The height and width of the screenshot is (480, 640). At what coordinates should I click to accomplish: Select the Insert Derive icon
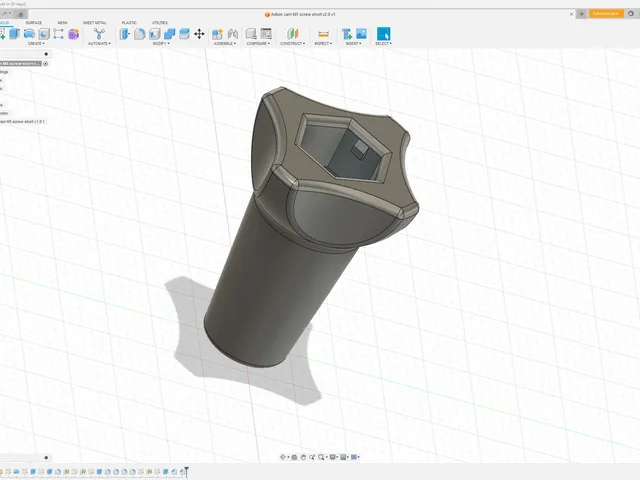point(347,34)
